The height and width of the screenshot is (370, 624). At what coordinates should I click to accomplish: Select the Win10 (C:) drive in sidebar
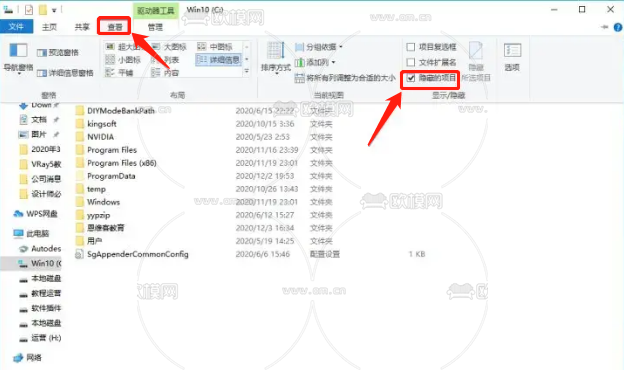tap(46, 263)
